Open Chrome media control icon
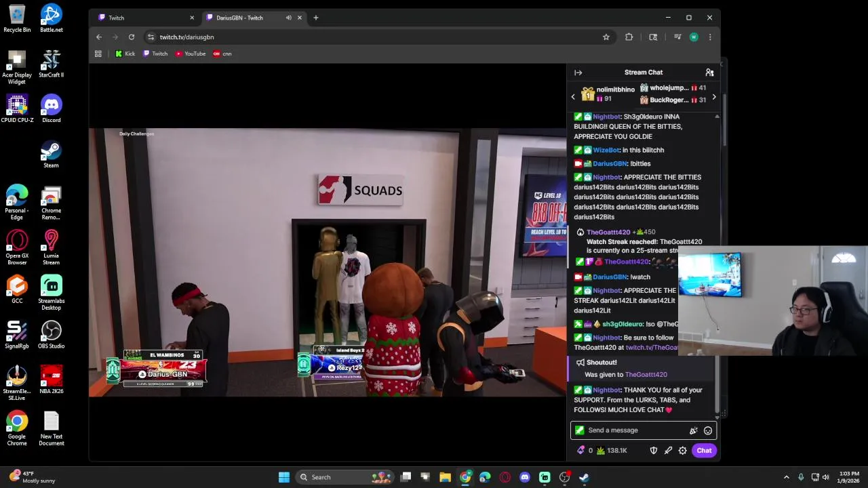The height and width of the screenshot is (488, 868). (x=677, y=37)
